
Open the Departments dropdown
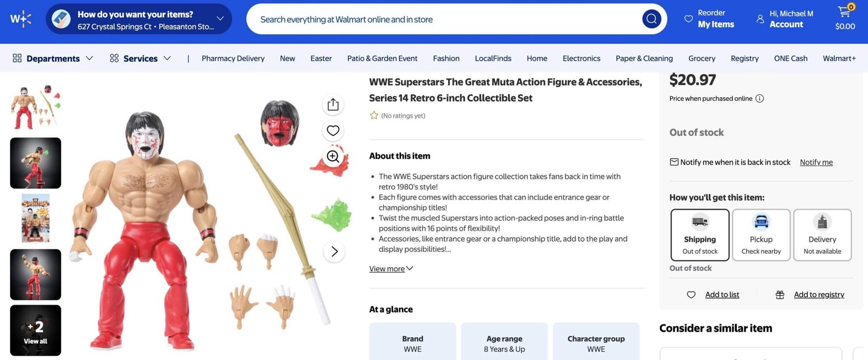click(52, 58)
